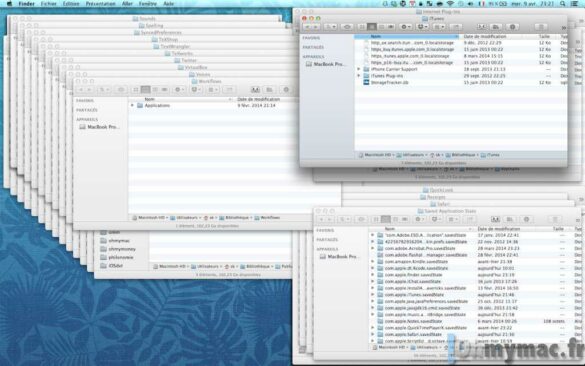
Task: Open Notification Center from the menu bar
Action: point(575,4)
